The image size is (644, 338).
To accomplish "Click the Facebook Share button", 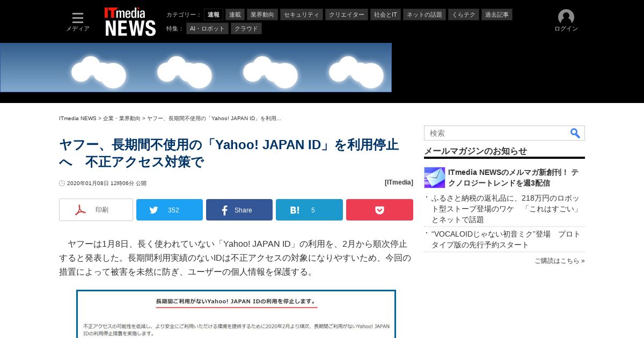I will point(239,210).
